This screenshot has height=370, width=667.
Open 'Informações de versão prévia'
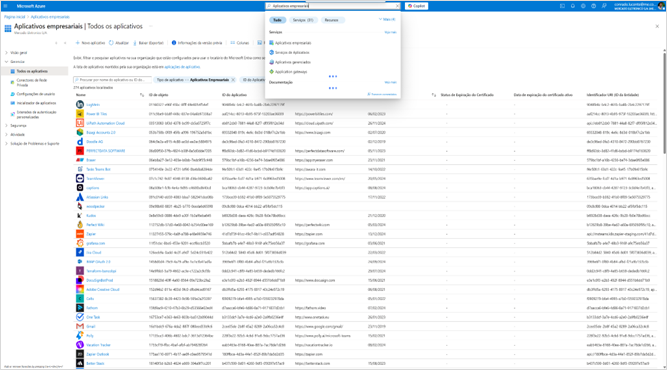tap(197, 43)
